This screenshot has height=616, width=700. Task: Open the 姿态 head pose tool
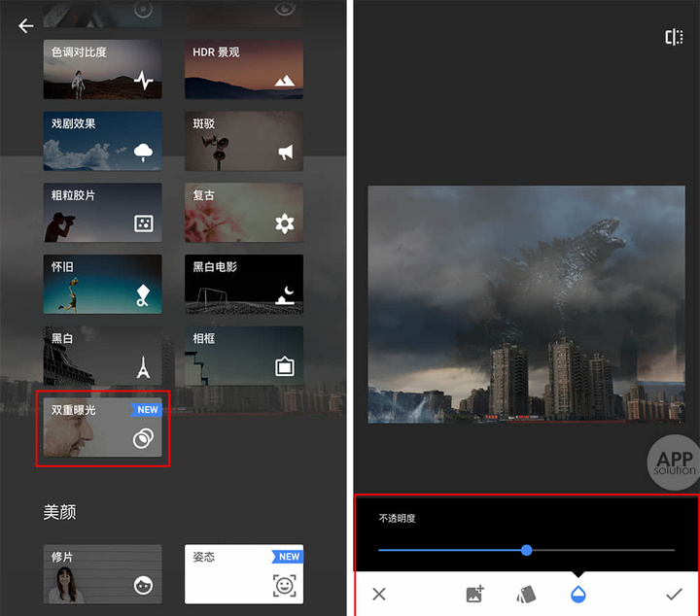pos(243,574)
